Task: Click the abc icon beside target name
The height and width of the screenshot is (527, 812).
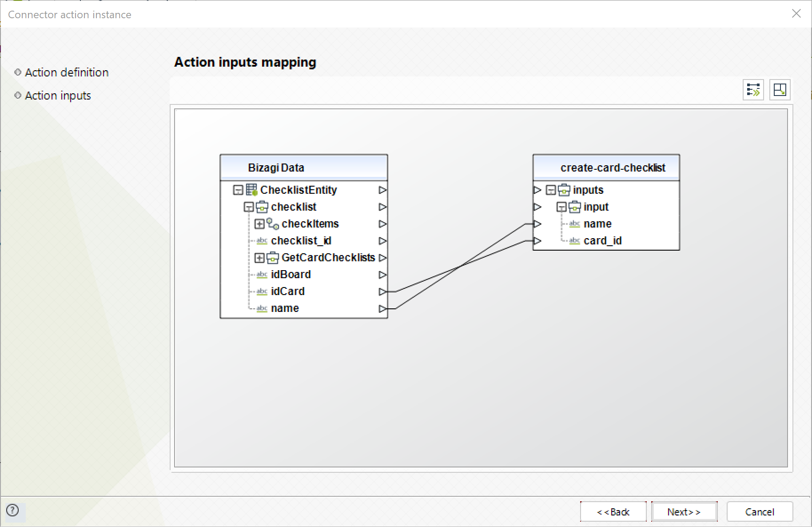Action: 575,224
